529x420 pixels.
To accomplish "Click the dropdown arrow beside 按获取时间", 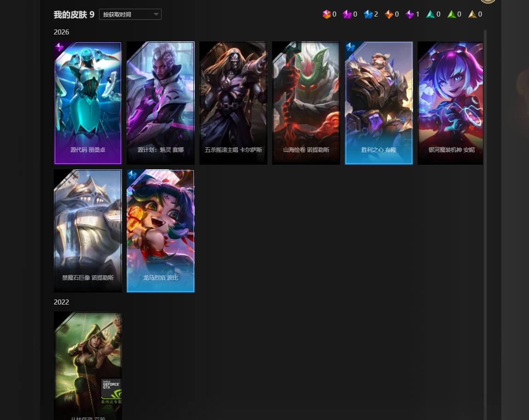I will [x=156, y=14].
